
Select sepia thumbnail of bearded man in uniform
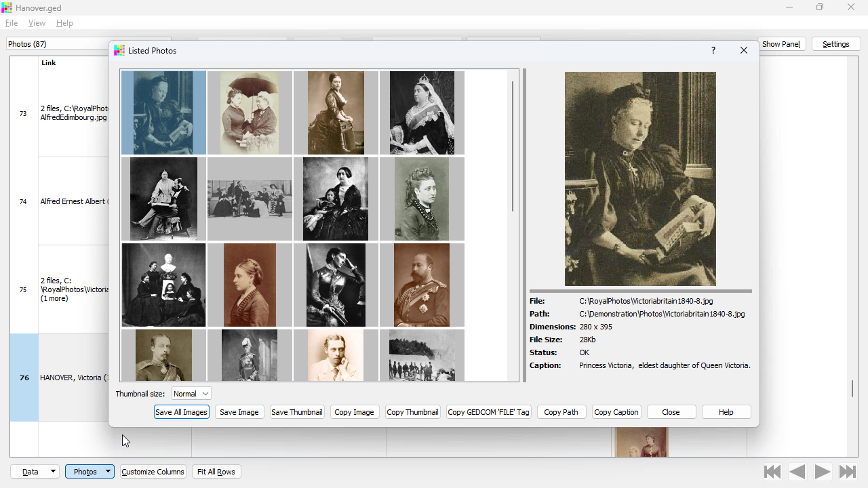click(x=422, y=285)
